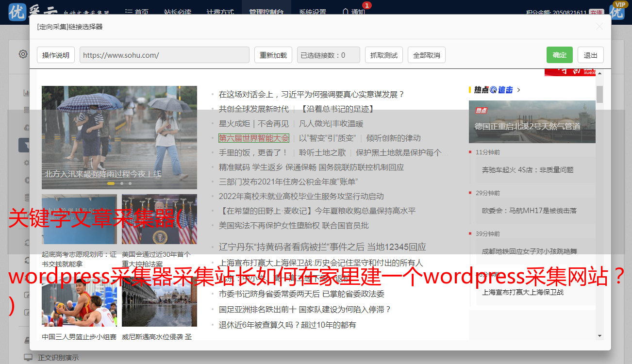Click the red 充值 recharge badge
Screen dimensions: 632x364
click(x=597, y=13)
